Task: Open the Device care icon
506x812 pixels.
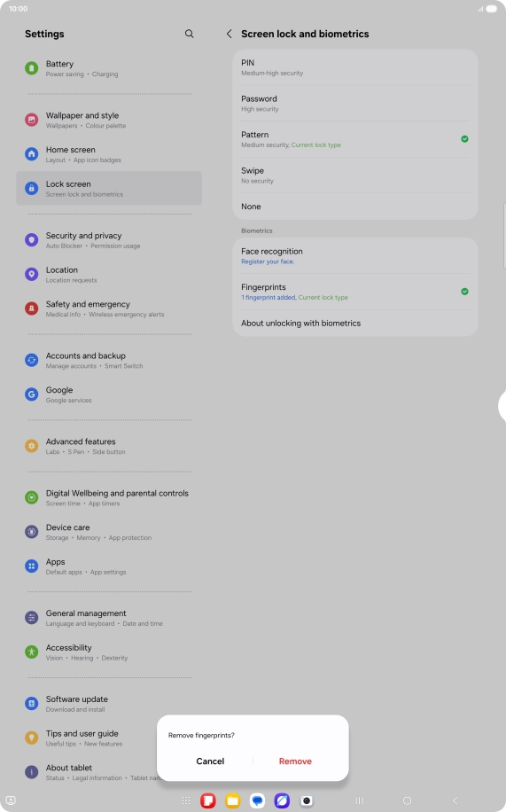Action: pos(32,532)
